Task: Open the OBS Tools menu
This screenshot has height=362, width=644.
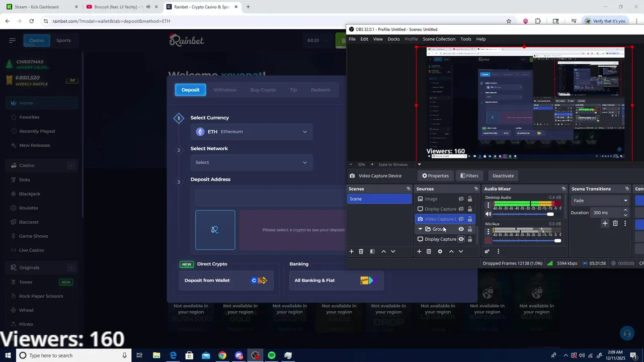Action: pyautogui.click(x=466, y=39)
